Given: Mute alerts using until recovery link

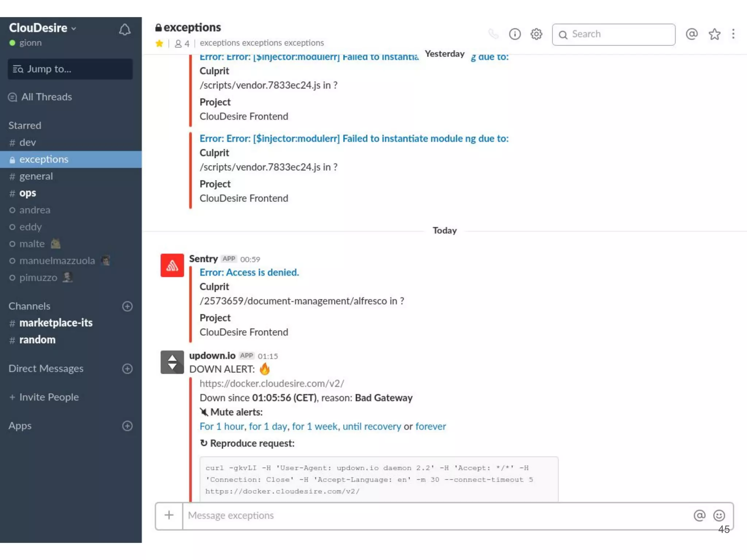Looking at the screenshot, I should tap(371, 426).
